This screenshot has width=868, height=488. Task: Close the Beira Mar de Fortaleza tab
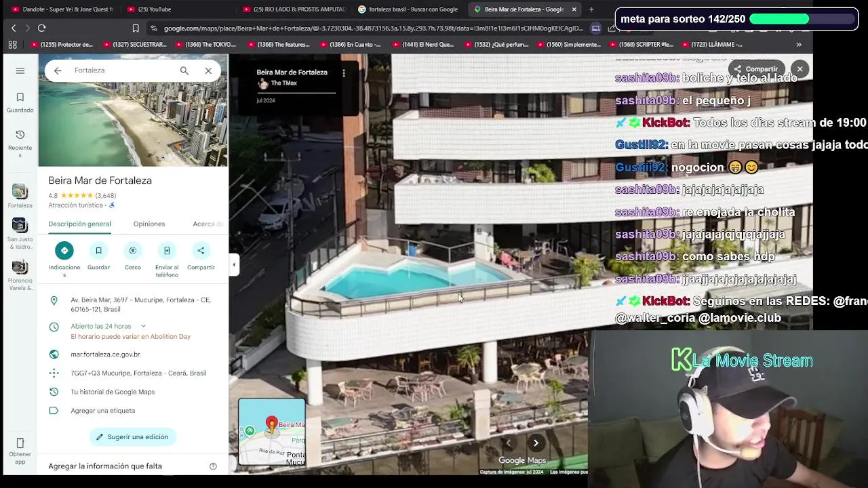pyautogui.click(x=574, y=9)
